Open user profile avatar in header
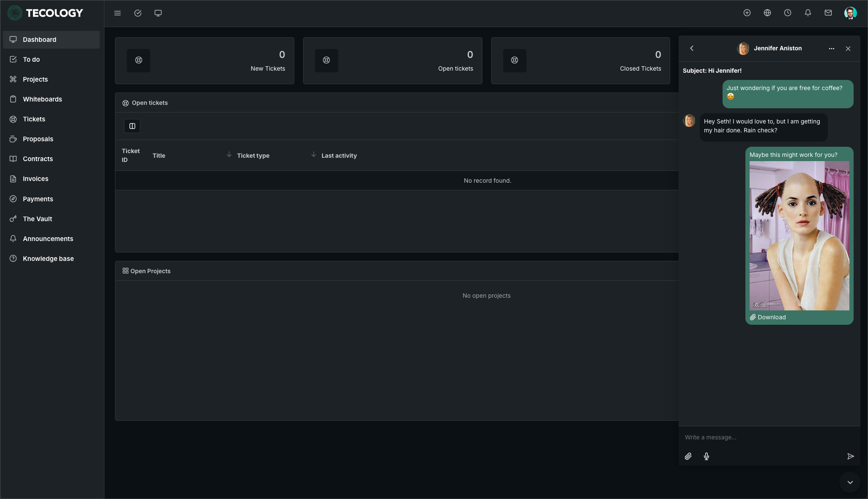This screenshot has height=499, width=868. point(850,13)
